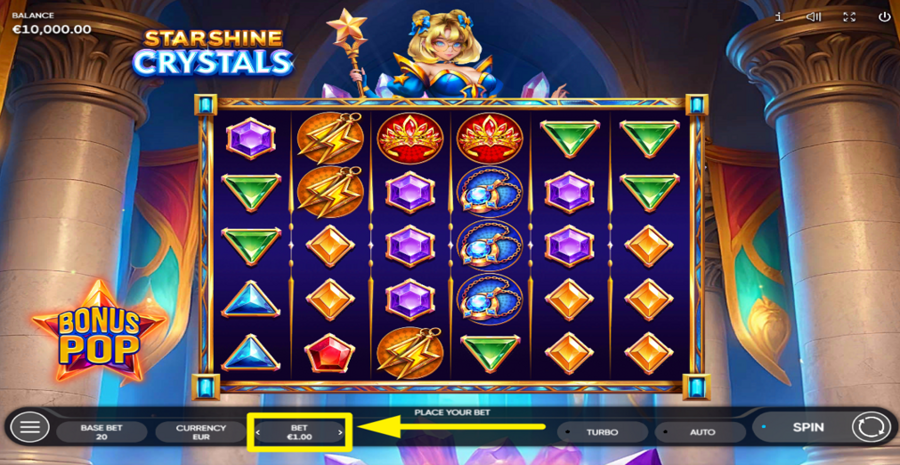Open the Bonus Pop star feature
This screenshot has height=465, width=900.
click(x=100, y=332)
